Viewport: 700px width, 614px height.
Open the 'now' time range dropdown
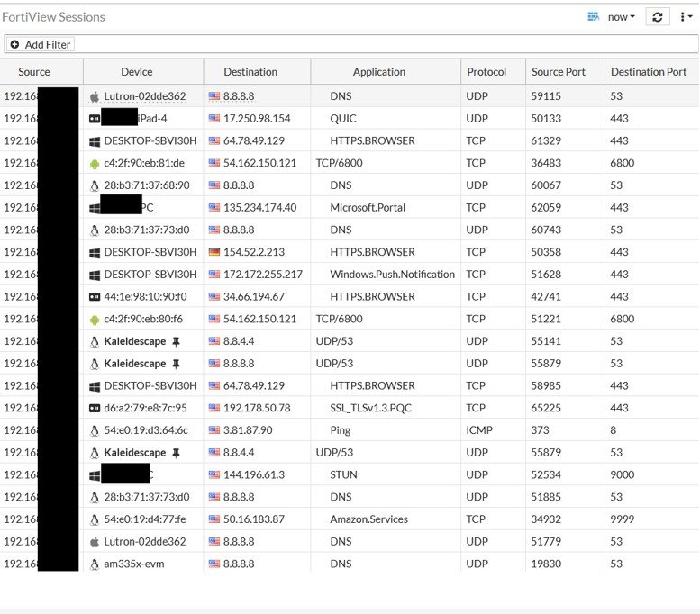(x=621, y=17)
